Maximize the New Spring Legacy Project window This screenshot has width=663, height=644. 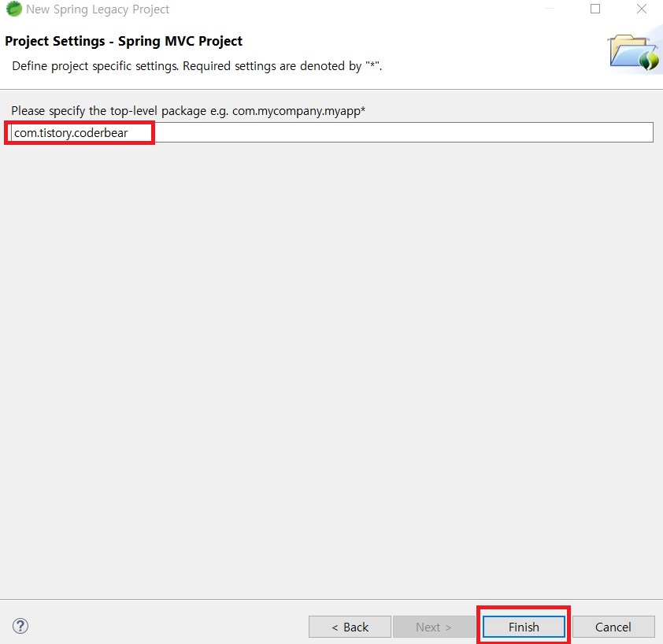click(595, 9)
